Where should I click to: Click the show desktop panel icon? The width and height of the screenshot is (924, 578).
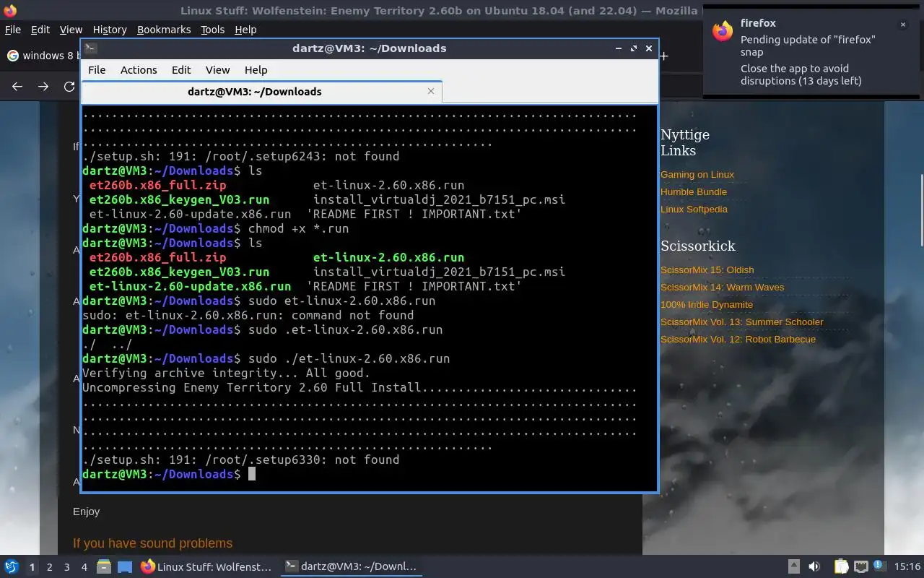(x=125, y=566)
